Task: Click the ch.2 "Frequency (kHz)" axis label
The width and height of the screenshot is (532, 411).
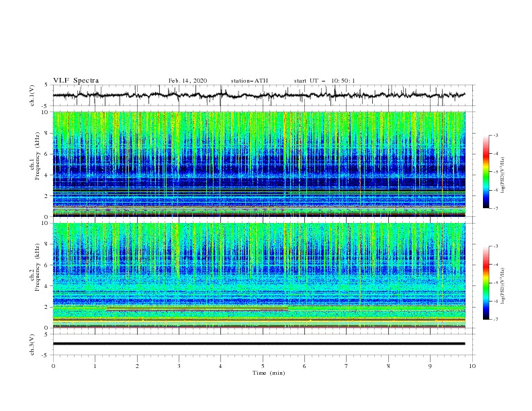Action: 38,267
